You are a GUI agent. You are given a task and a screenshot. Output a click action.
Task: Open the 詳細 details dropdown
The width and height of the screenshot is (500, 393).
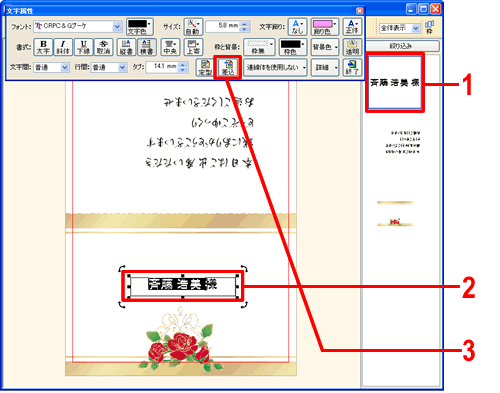click(325, 67)
